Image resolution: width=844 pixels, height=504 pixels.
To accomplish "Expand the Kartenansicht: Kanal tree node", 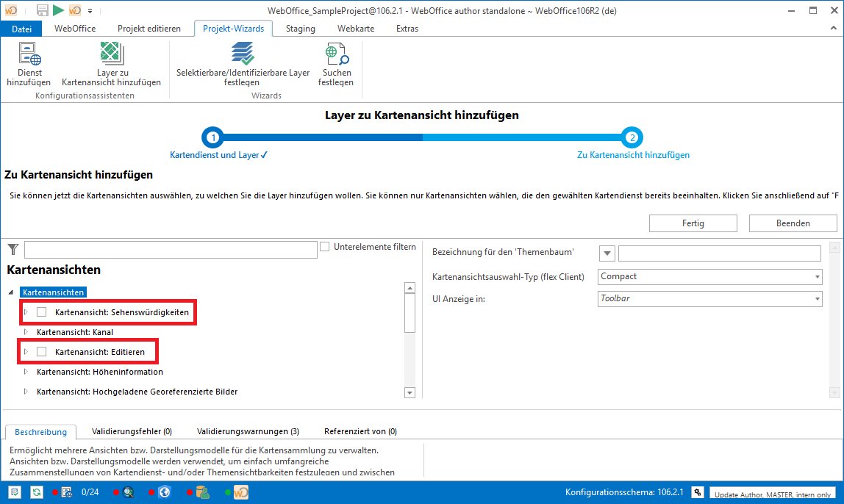I will [x=26, y=332].
